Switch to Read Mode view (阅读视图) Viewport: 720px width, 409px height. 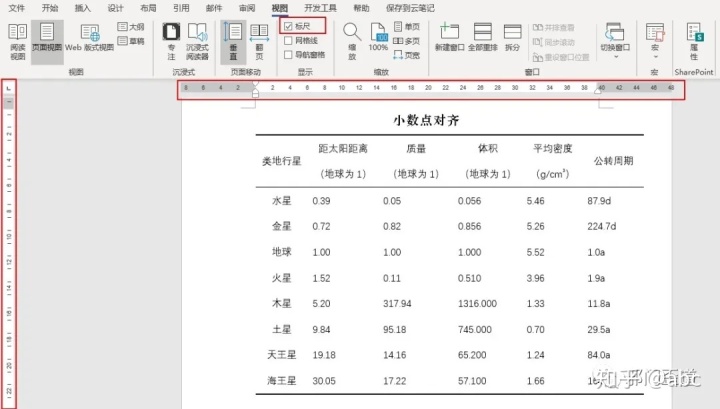click(x=17, y=42)
